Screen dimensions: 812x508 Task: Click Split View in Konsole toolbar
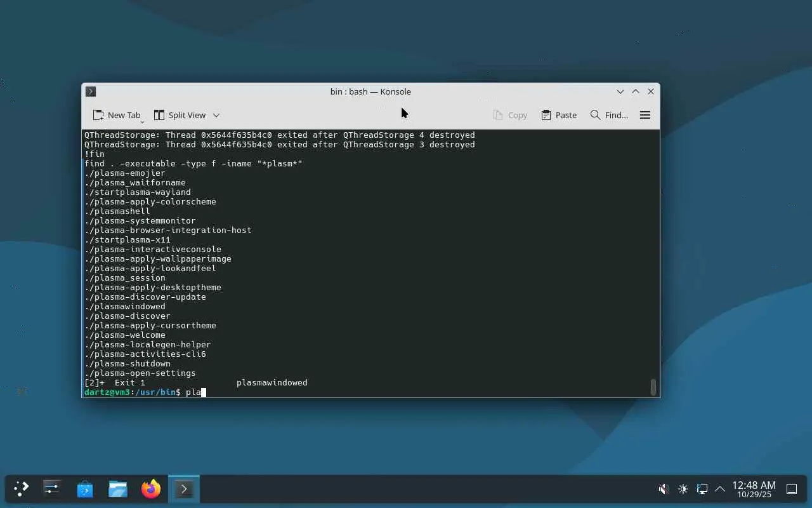tap(180, 115)
